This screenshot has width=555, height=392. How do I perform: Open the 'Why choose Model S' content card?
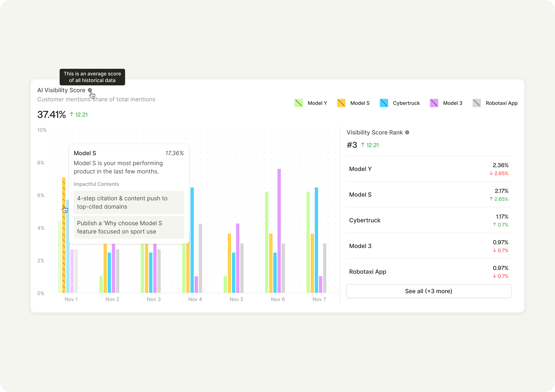pyautogui.click(x=129, y=227)
